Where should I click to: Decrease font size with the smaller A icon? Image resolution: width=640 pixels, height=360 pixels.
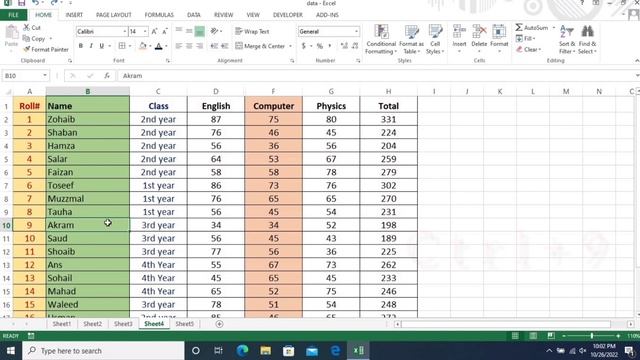164,31
